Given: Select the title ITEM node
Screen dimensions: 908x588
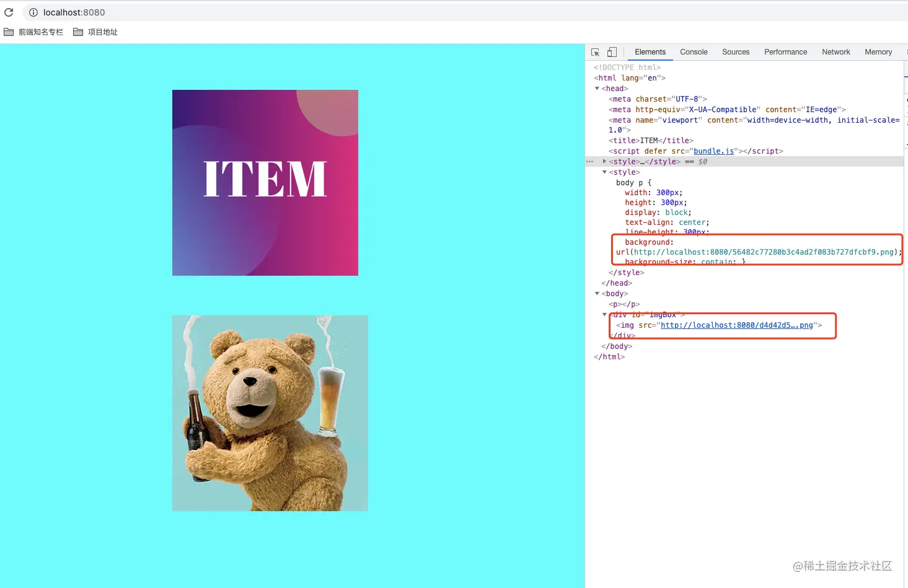Looking at the screenshot, I should pos(651,141).
